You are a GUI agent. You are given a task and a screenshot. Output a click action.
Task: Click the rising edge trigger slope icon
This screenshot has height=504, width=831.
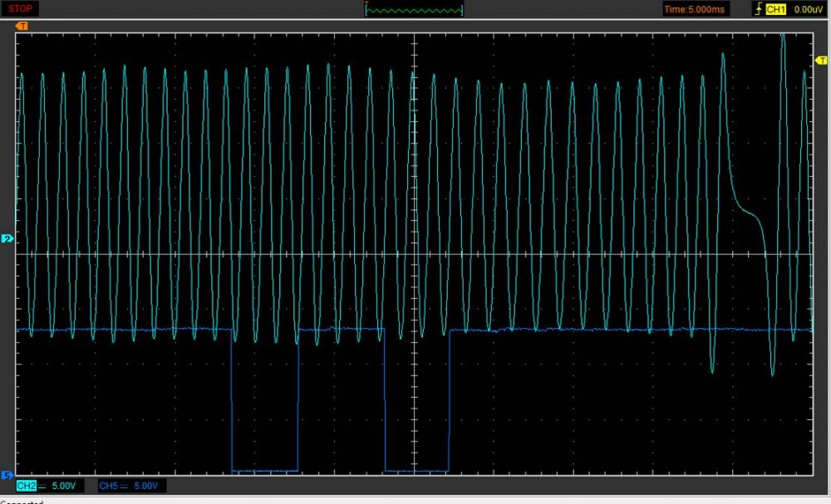pos(756,9)
